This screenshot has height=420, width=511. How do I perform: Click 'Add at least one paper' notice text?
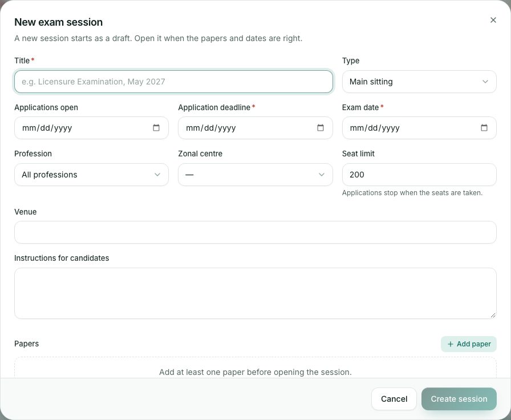(255, 372)
